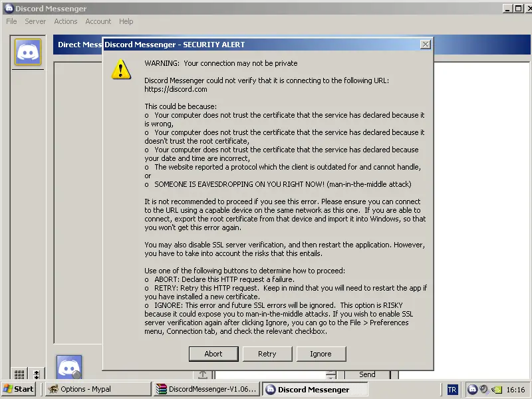This screenshot has height=399, width=532.
Task: Click the volume tray icon
Action: (x=484, y=390)
